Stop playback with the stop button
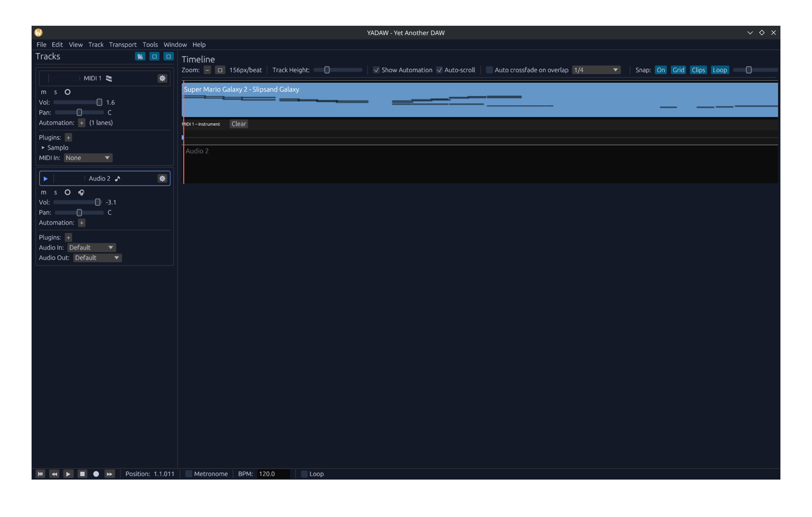This screenshot has height=517, width=812. pyautogui.click(x=82, y=474)
